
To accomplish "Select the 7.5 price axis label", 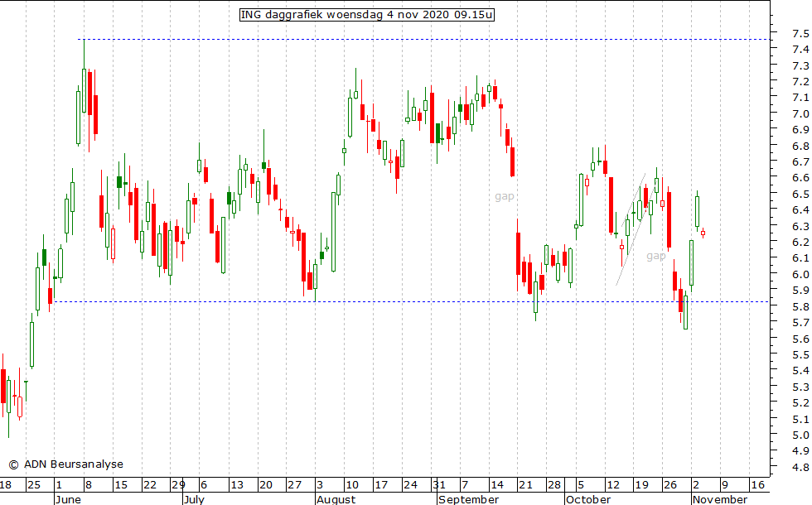I will tap(800, 34).
